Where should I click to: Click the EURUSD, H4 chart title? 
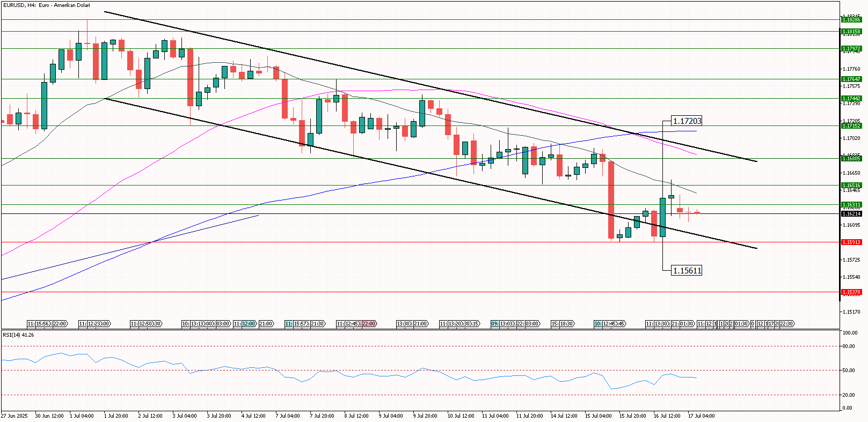[47, 5]
